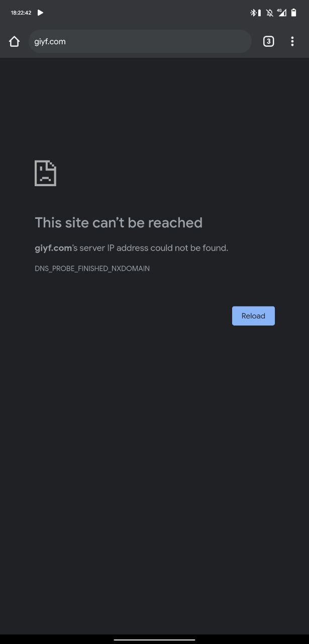This screenshot has width=309, height=644.
Task: Open Chrome's three-dot overflow menu
Action: coord(292,42)
